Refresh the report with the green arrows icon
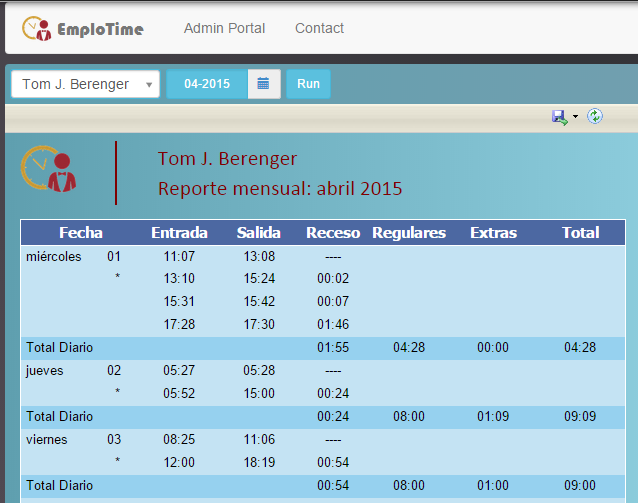Viewport: 638px width, 503px height. click(x=595, y=117)
